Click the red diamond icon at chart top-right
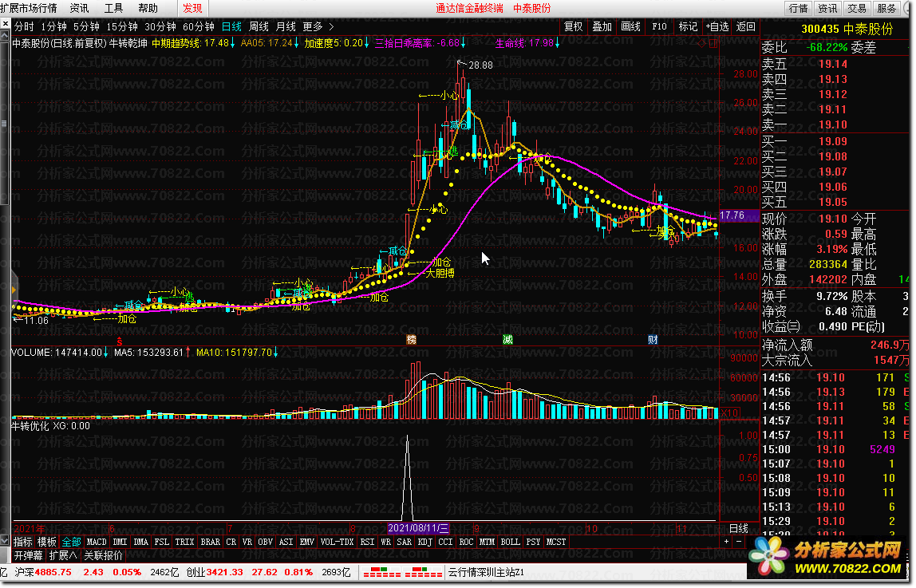 point(701,42)
